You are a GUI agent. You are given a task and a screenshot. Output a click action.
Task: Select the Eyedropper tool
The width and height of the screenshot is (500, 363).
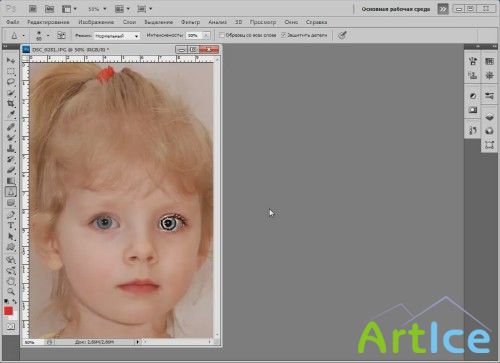(11, 114)
